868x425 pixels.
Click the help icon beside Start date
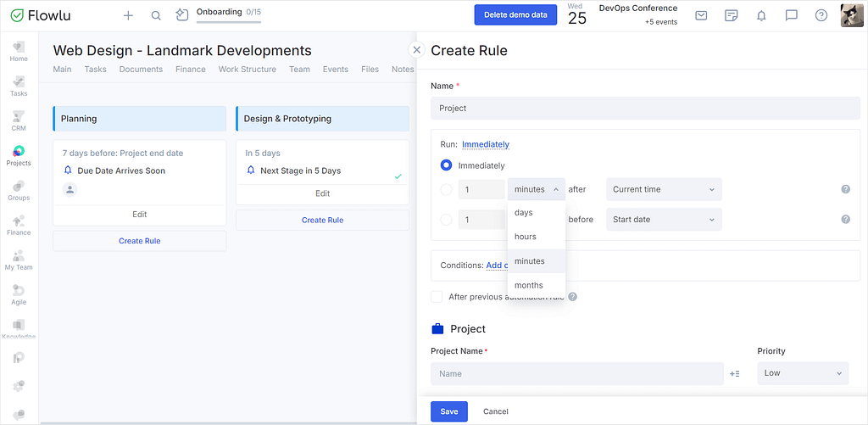845,220
